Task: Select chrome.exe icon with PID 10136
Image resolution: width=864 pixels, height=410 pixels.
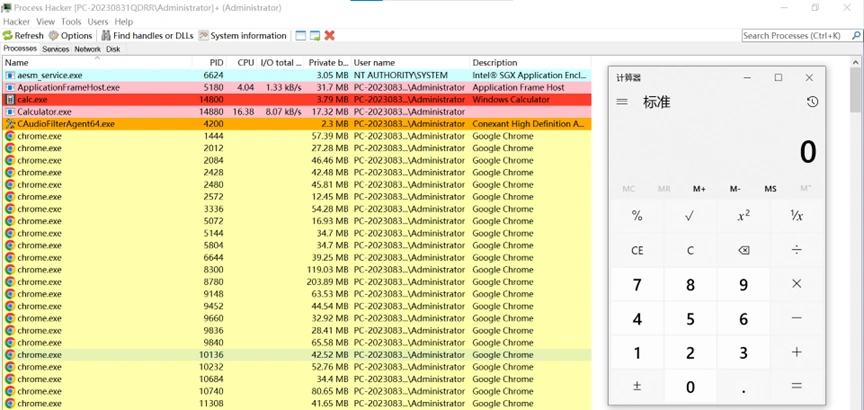Action: (x=10, y=354)
